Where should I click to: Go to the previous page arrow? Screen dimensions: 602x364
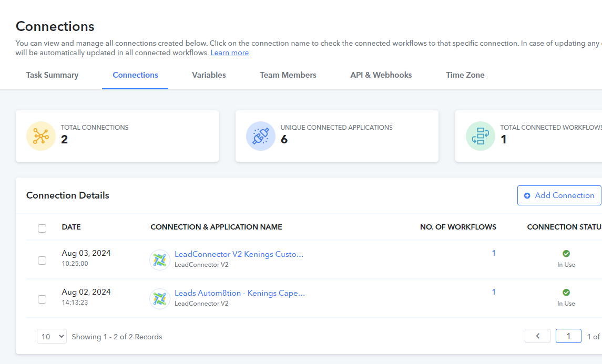pyautogui.click(x=537, y=336)
